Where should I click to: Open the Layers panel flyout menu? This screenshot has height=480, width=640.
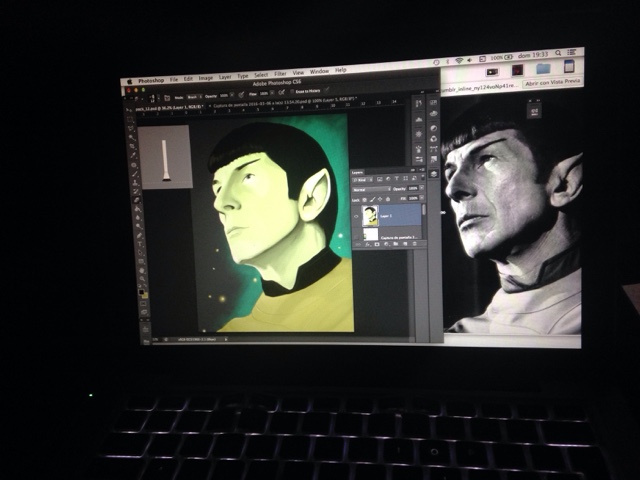pos(422,170)
